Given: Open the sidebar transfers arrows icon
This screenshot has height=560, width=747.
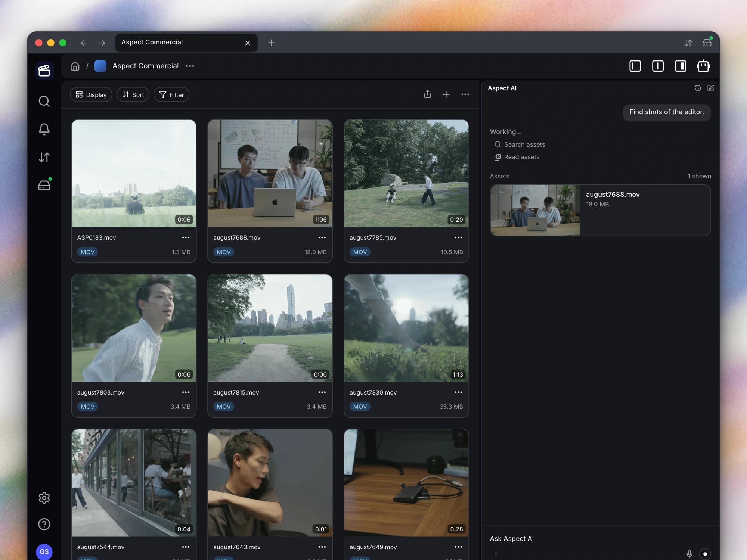Looking at the screenshot, I should pos(44,157).
